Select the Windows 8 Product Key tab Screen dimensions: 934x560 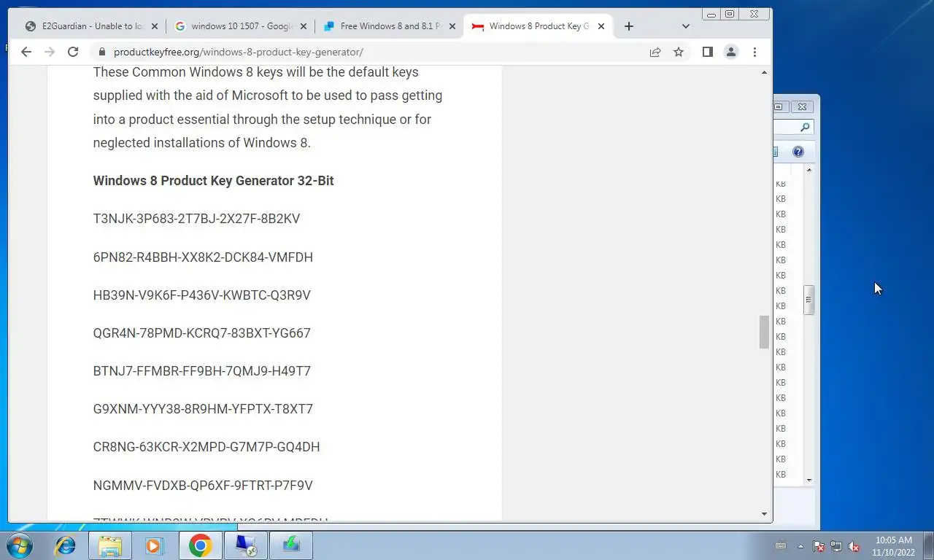[538, 26]
